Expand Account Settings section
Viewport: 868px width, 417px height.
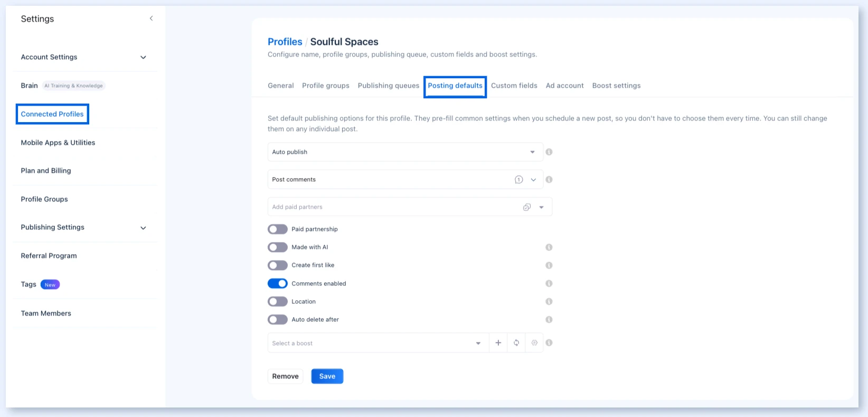[84, 57]
